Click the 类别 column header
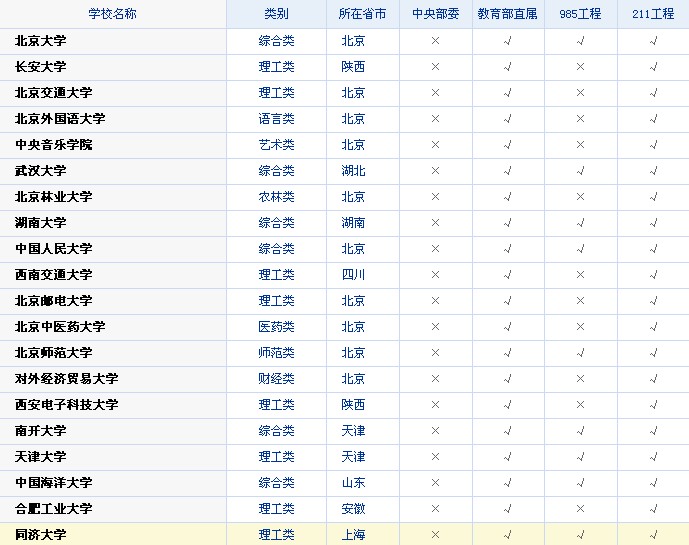 point(276,14)
